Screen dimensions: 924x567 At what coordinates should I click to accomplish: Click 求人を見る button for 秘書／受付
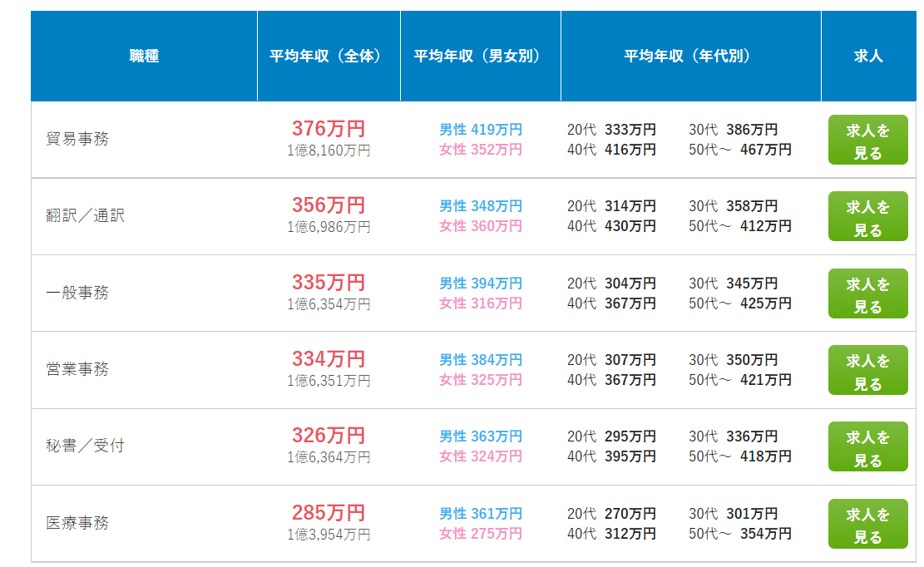pos(867,447)
